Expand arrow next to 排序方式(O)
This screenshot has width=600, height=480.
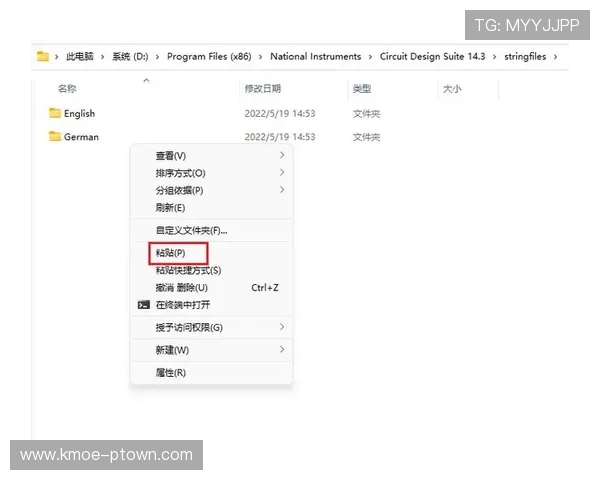coord(282,172)
